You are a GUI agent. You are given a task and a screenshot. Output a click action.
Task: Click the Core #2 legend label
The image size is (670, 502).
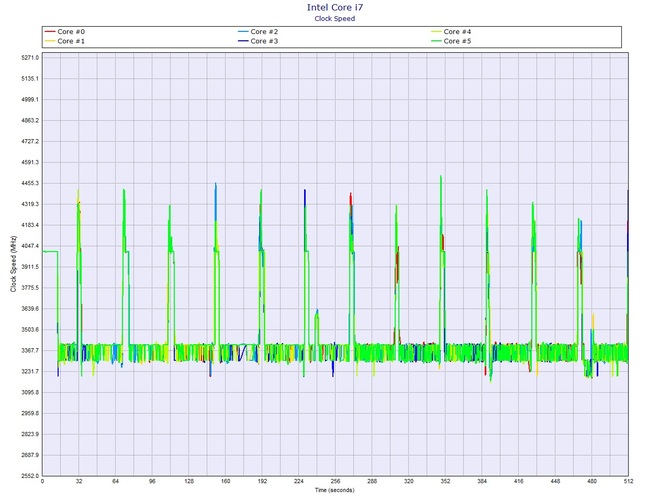coord(264,32)
